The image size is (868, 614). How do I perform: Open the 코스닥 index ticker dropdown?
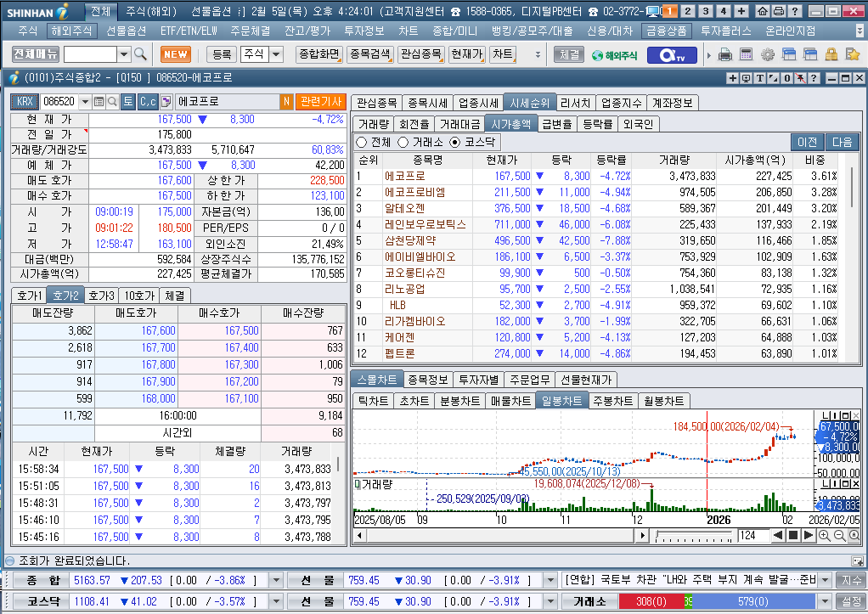pos(275,600)
